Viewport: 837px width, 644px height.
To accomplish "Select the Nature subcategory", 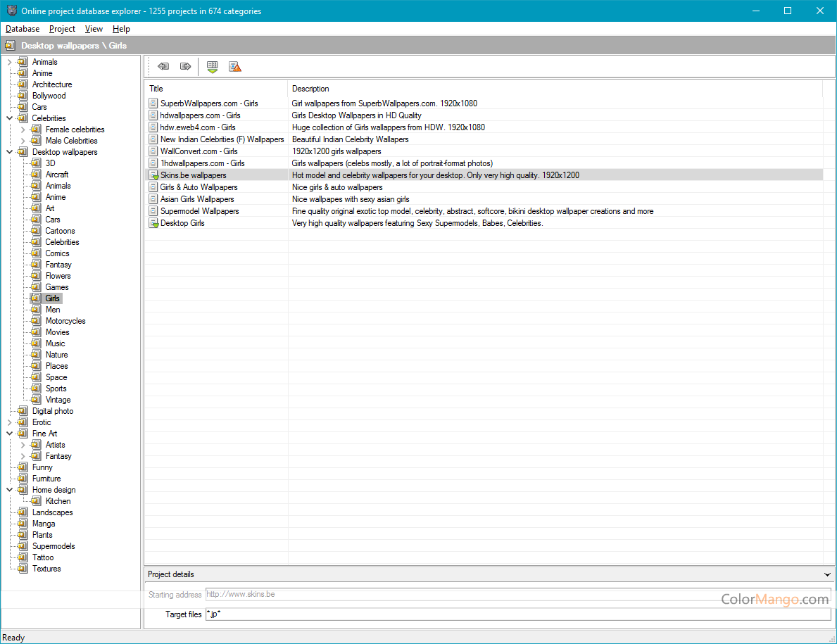I will point(56,355).
